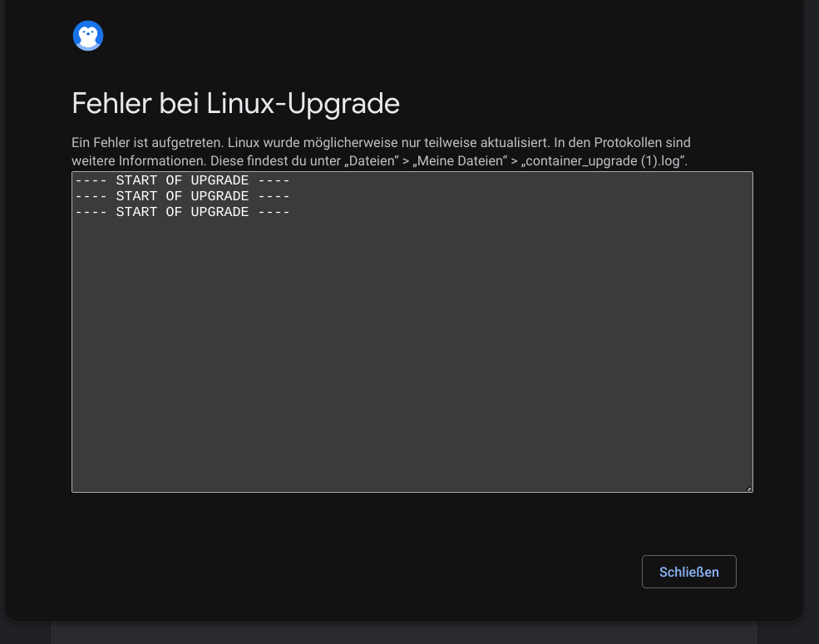Select the third START OF UPGRADE log line
The image size is (819, 644).
pos(182,212)
